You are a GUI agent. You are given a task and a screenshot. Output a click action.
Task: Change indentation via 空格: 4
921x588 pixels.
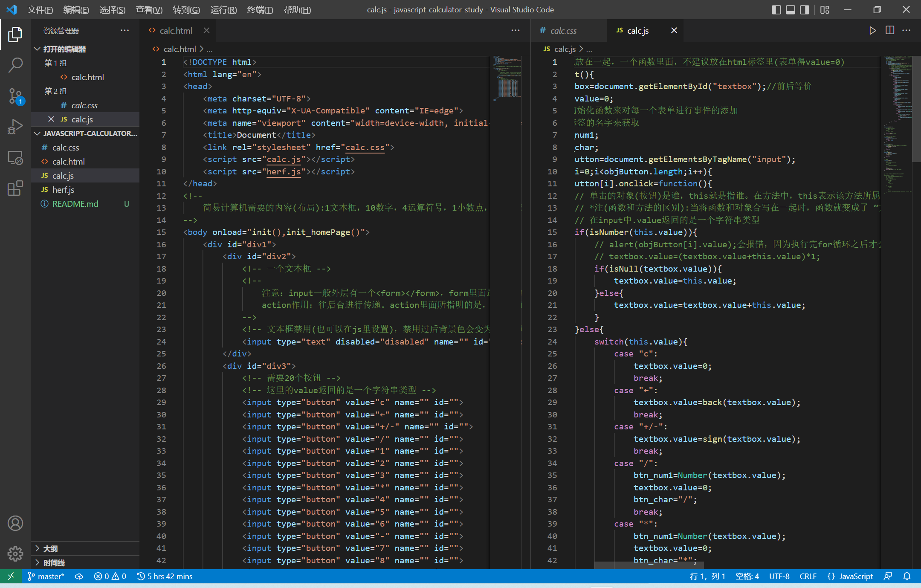click(x=747, y=576)
